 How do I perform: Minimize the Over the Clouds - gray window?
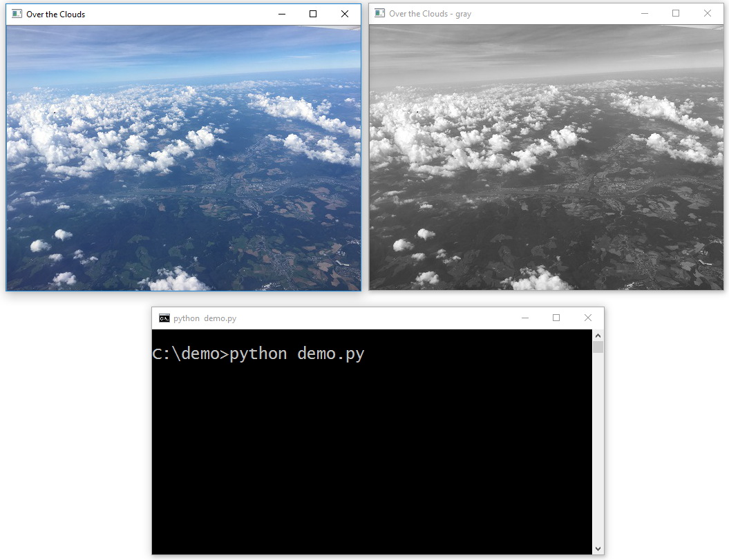(645, 13)
